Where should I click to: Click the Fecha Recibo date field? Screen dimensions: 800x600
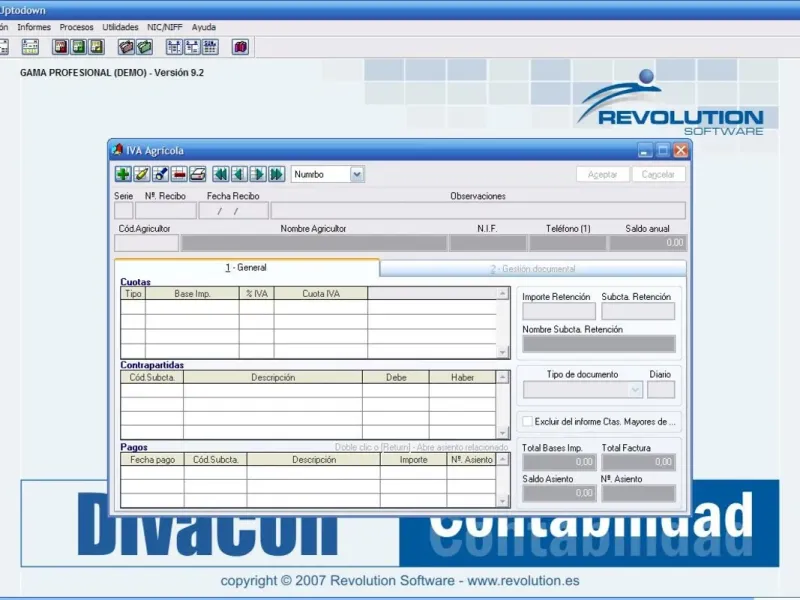(234, 211)
